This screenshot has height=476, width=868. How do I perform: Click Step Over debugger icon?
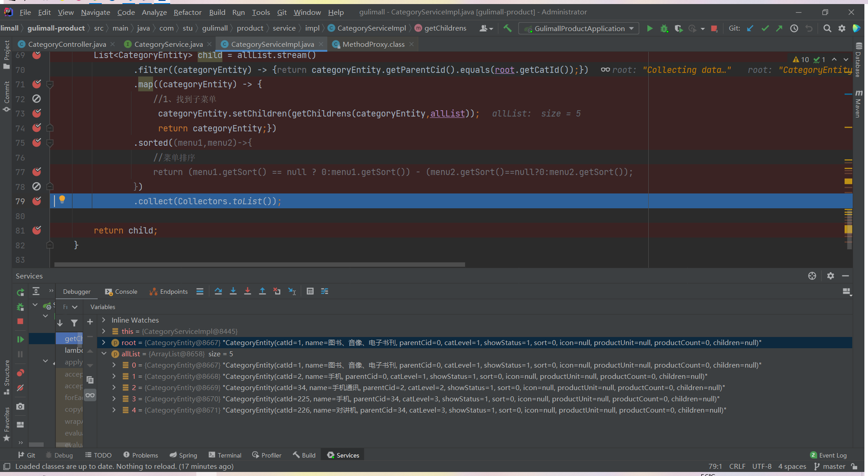point(218,292)
